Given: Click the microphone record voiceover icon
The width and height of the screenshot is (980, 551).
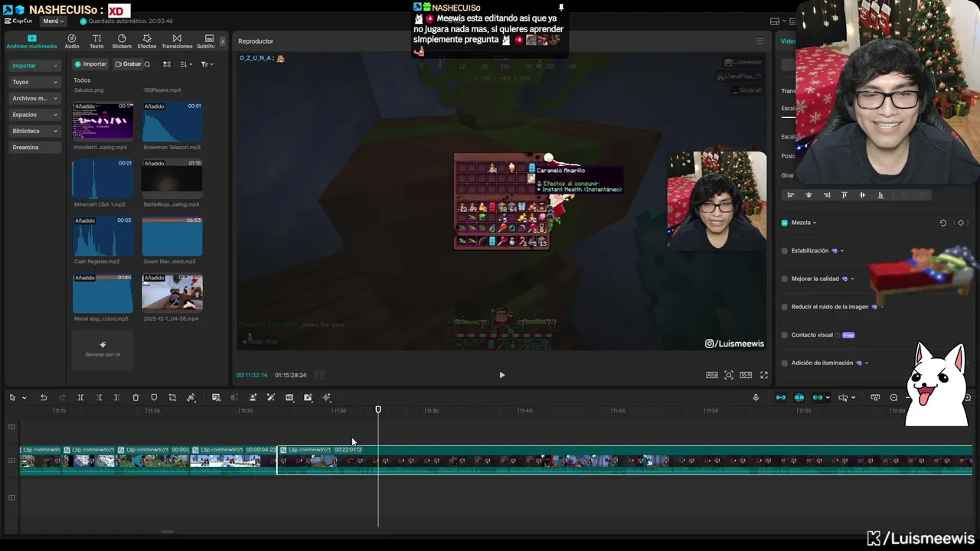Looking at the screenshot, I should click(756, 397).
